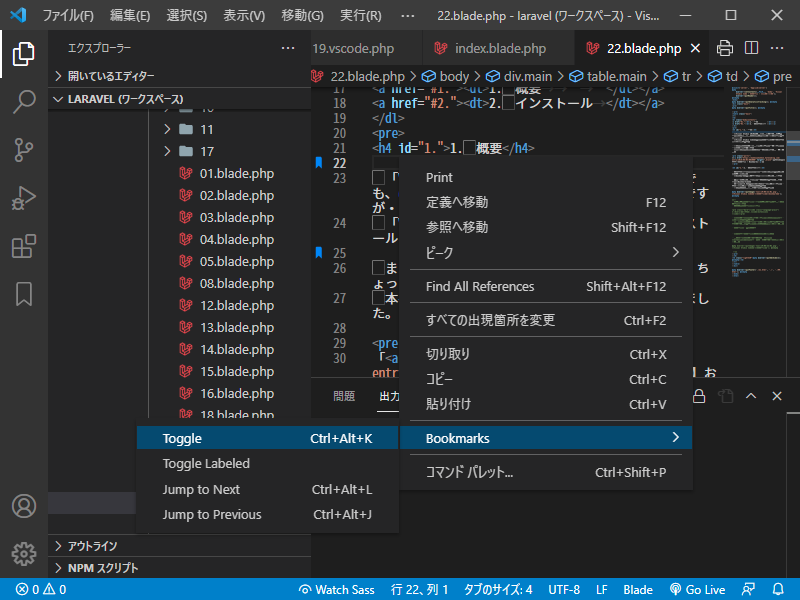Expand folder 17 in explorer
The height and width of the screenshot is (600, 800).
click(x=207, y=151)
